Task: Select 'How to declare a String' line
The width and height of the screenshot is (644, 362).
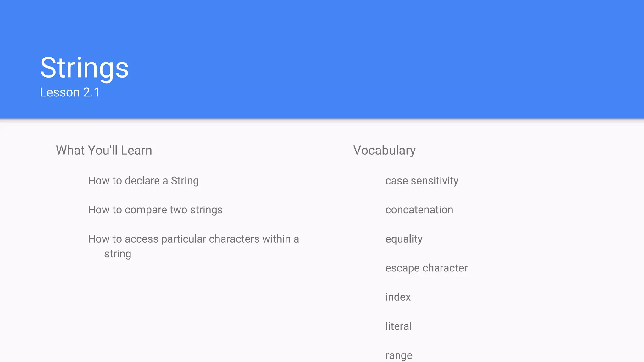Action: 143,181
